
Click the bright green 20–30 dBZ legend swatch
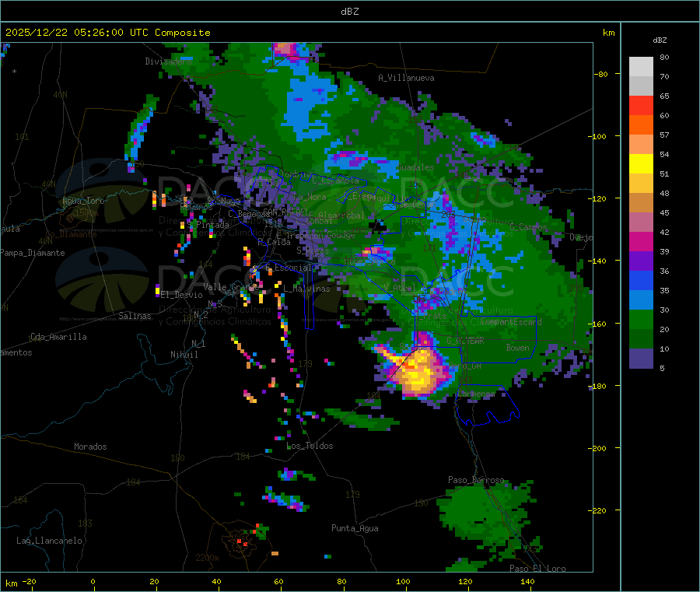point(641,319)
